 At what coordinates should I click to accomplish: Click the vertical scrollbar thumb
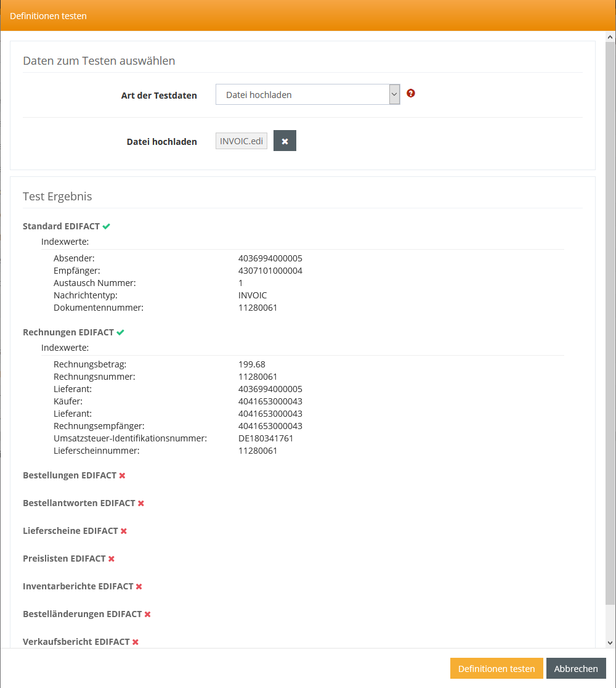(x=610, y=321)
